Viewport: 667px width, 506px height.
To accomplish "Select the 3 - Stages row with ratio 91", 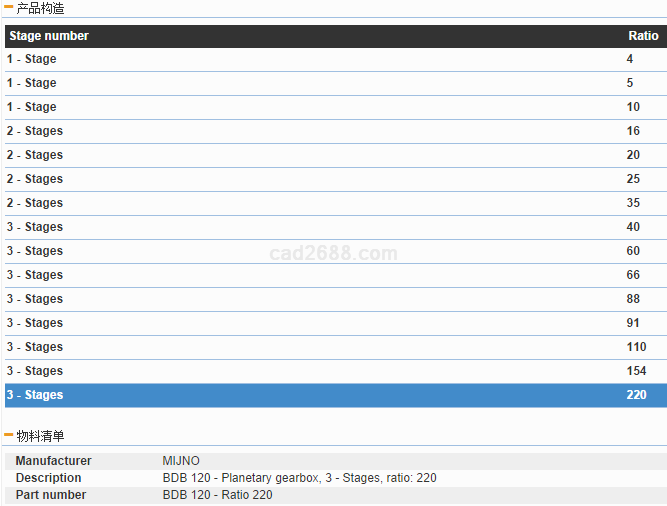I will point(35,323).
